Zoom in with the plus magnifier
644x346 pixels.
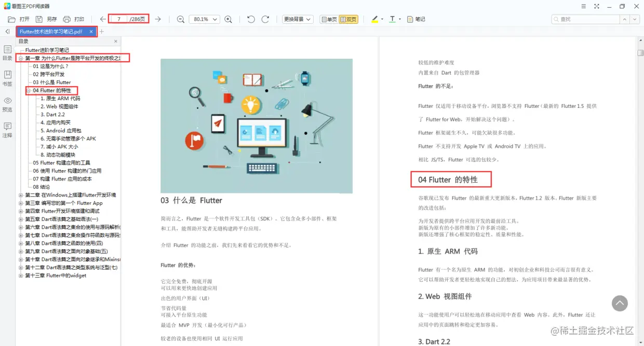pyautogui.click(x=228, y=19)
